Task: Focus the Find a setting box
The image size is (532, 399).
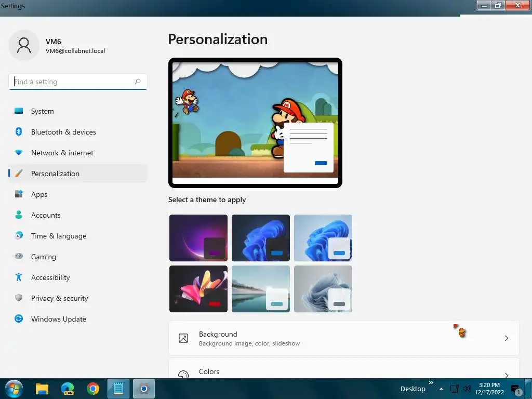Action: pos(78,82)
